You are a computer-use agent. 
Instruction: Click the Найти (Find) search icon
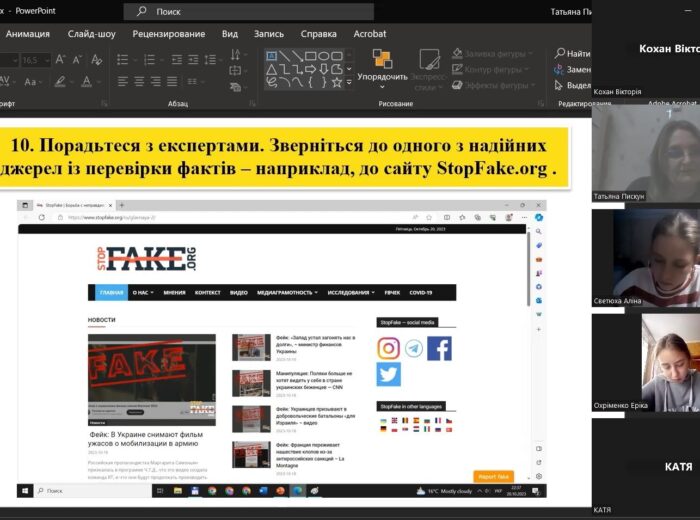point(559,53)
